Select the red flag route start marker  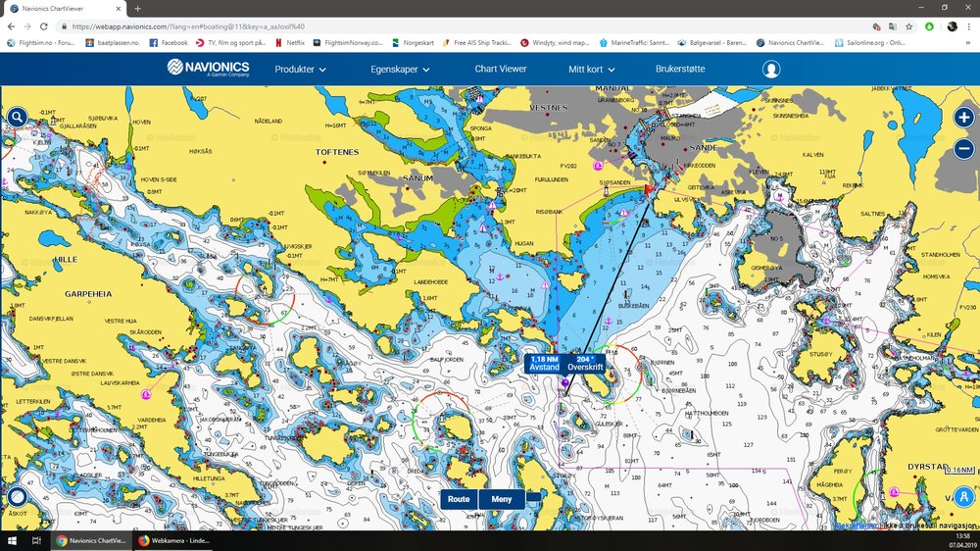(x=650, y=189)
